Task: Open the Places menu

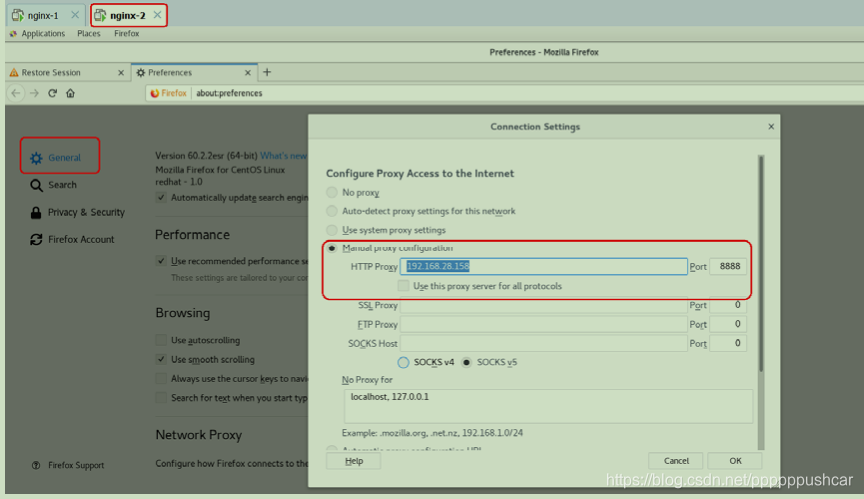Action: [x=89, y=34]
